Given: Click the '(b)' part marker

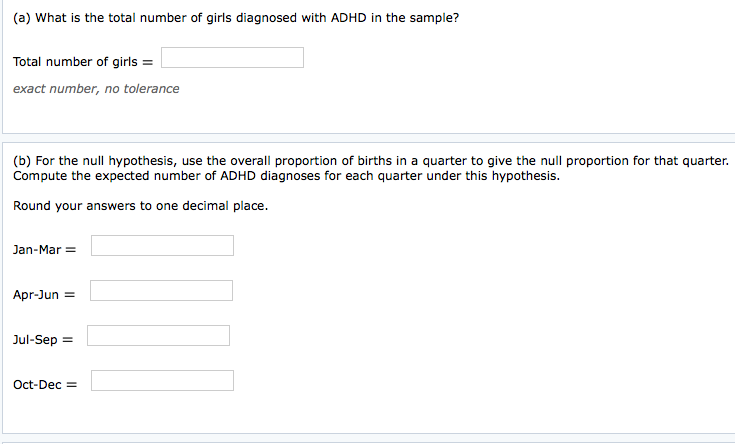Looking at the screenshot, I should [x=22, y=161].
